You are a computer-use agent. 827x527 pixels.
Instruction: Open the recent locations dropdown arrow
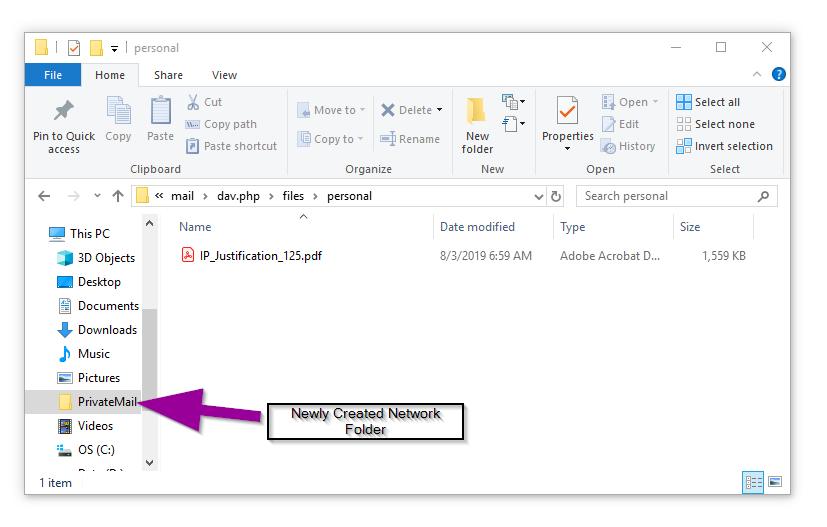pos(97,196)
